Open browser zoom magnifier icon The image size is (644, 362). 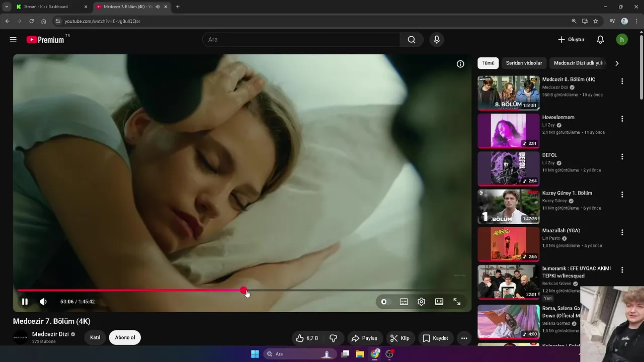tap(574, 21)
